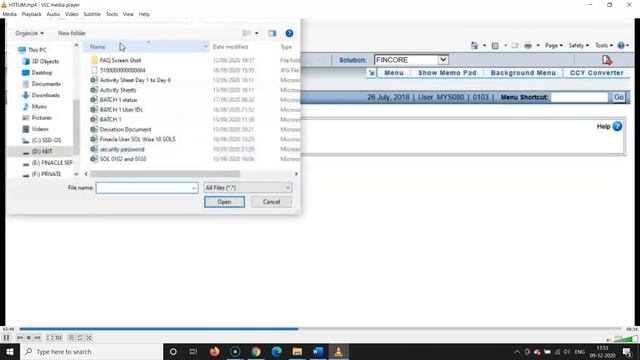Viewport: 640px width, 360px height.
Task: Select Activity Sheet Day 1 to Day 6
Action: [x=135, y=80]
